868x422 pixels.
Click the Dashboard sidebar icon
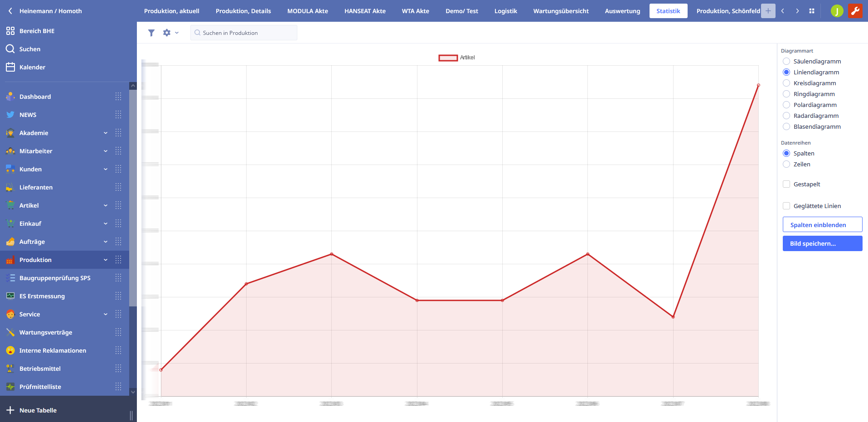10,97
